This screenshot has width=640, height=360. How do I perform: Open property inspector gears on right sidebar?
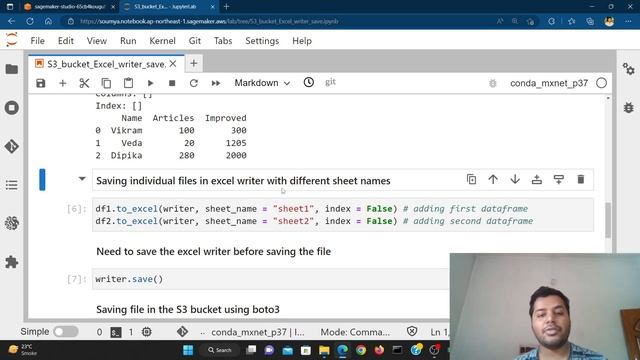[629, 69]
